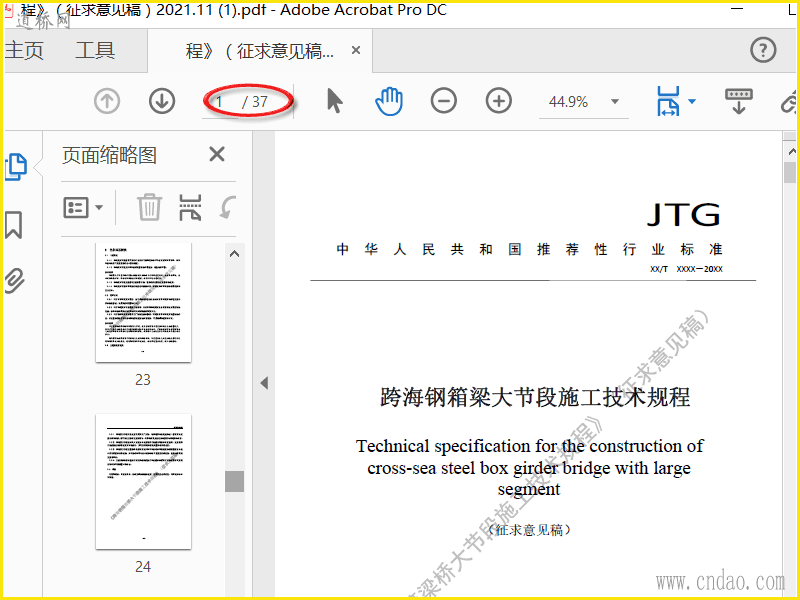Click thumbnail panel scroll up arrow
The width and height of the screenshot is (800, 600).
coord(234,254)
